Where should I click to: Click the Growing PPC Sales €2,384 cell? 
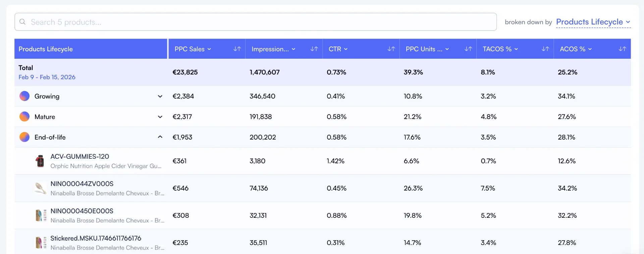pyautogui.click(x=183, y=96)
